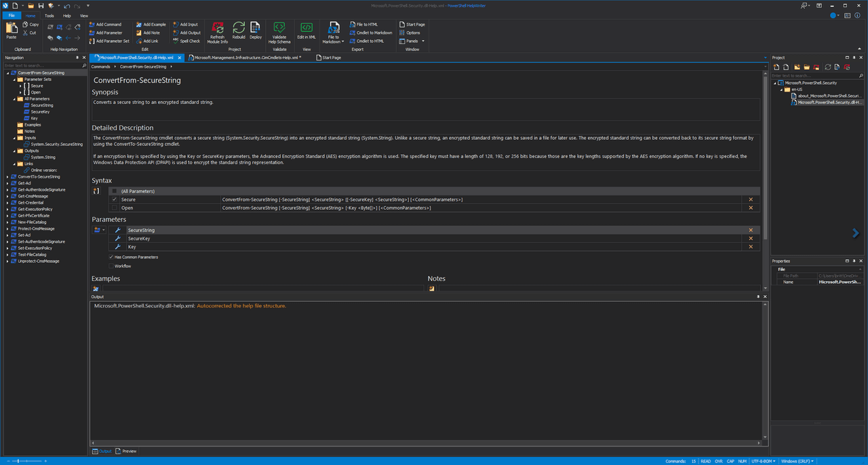Toggle Has Common Parameters checkbox
This screenshot has width=868, height=465.
tap(111, 257)
